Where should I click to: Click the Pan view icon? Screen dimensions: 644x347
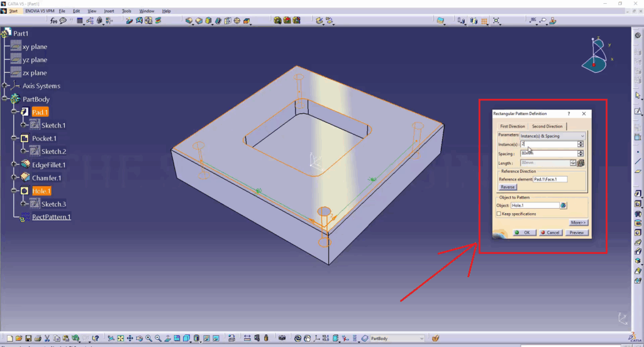[129, 338]
